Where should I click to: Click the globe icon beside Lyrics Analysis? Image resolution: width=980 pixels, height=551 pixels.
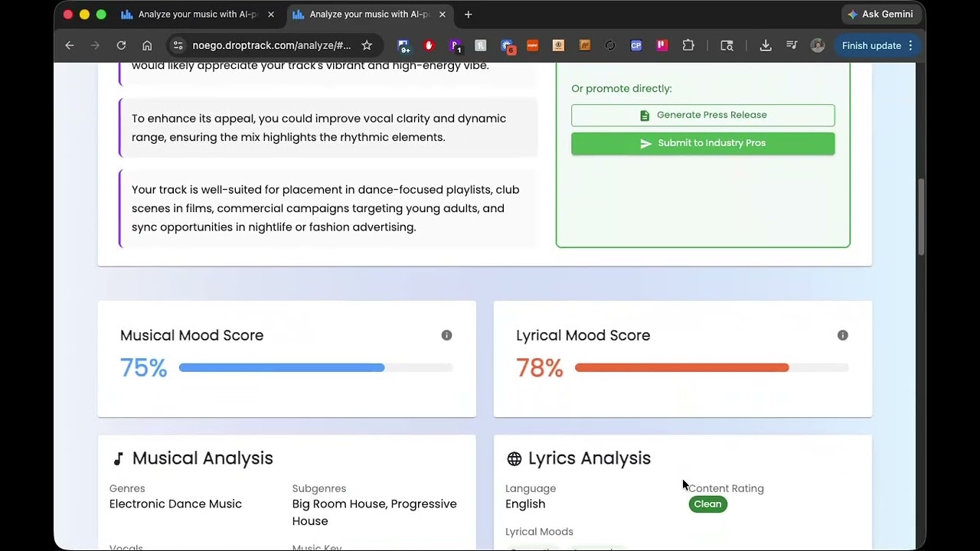point(513,458)
